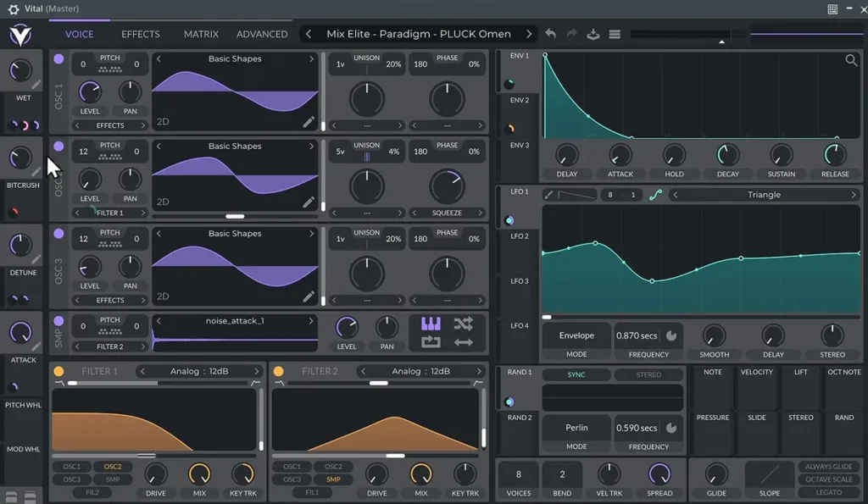Click LFO 1 frequency 0.870 secs field
The width and height of the screenshot is (868, 504).
(x=637, y=335)
